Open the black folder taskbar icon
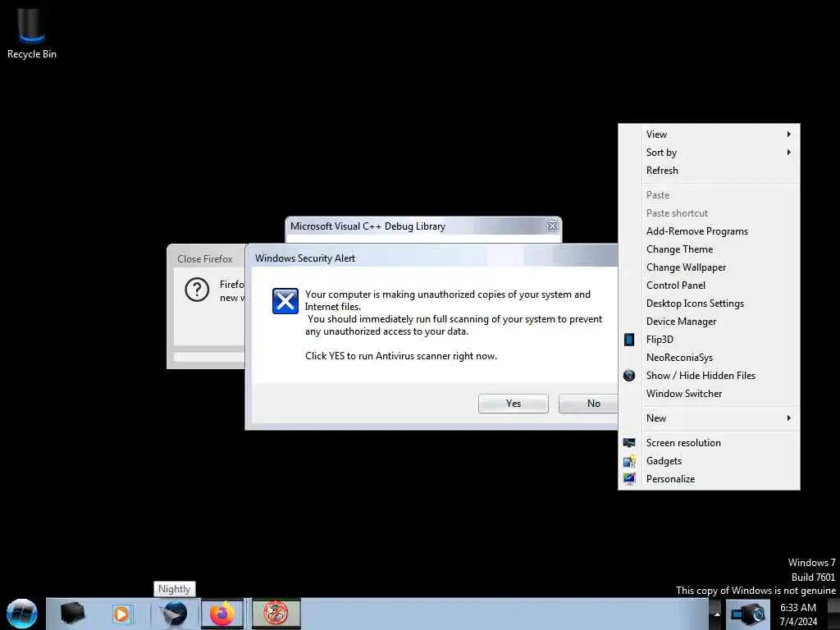 [x=72, y=614]
